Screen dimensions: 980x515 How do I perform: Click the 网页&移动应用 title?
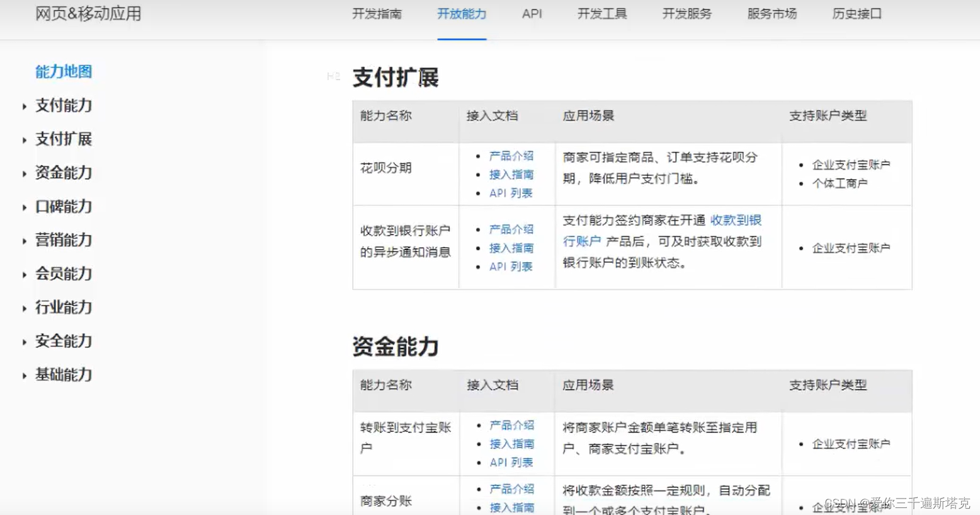point(89,14)
